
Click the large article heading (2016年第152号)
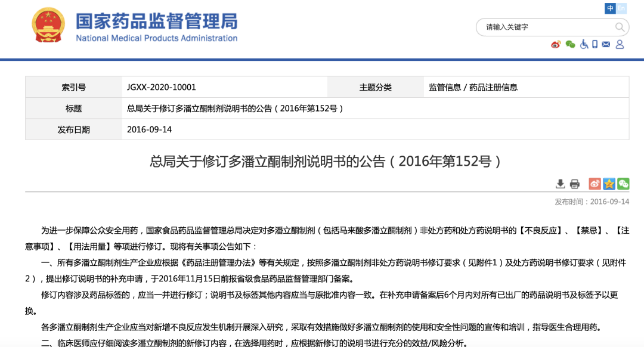point(326,162)
